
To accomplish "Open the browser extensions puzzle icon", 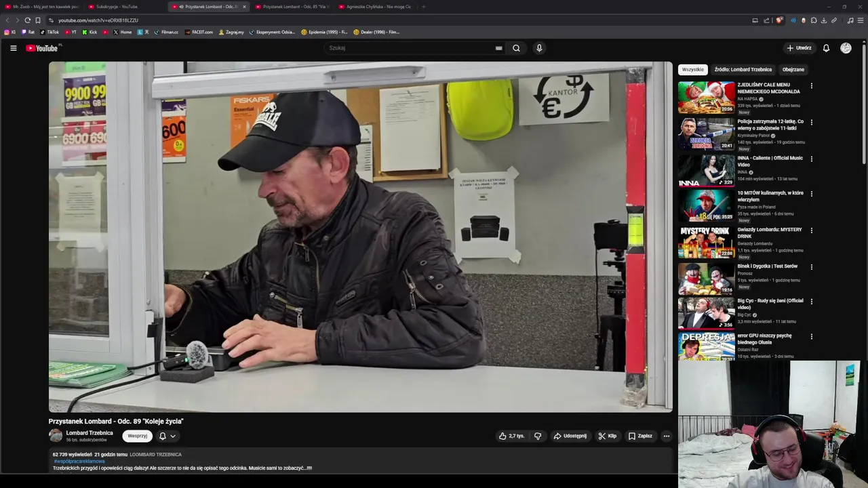I will coord(814,20).
